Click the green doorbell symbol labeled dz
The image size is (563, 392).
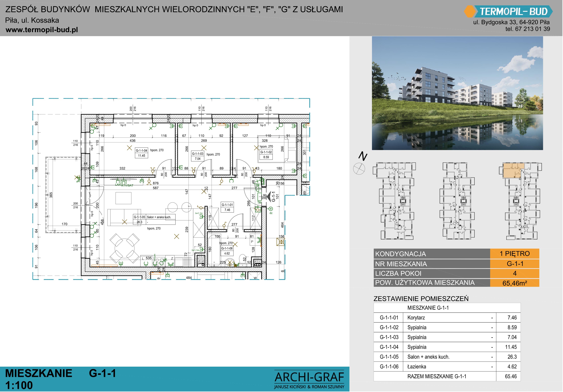point(271,209)
